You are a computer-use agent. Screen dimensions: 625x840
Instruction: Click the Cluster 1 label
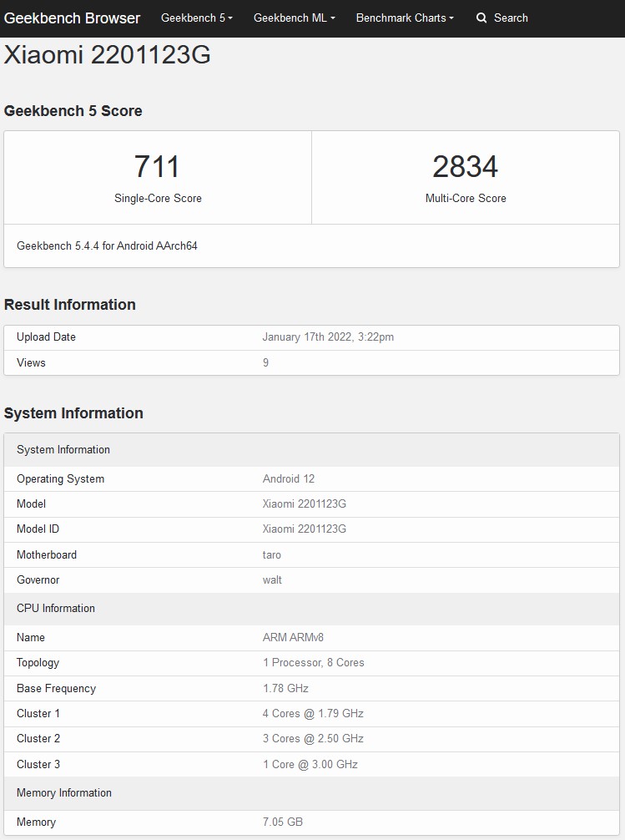[x=38, y=714]
